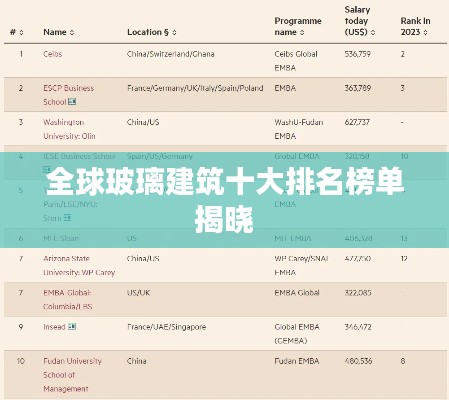Open Arizona State University: WP Carey link
449x400 pixels.
coord(79,265)
